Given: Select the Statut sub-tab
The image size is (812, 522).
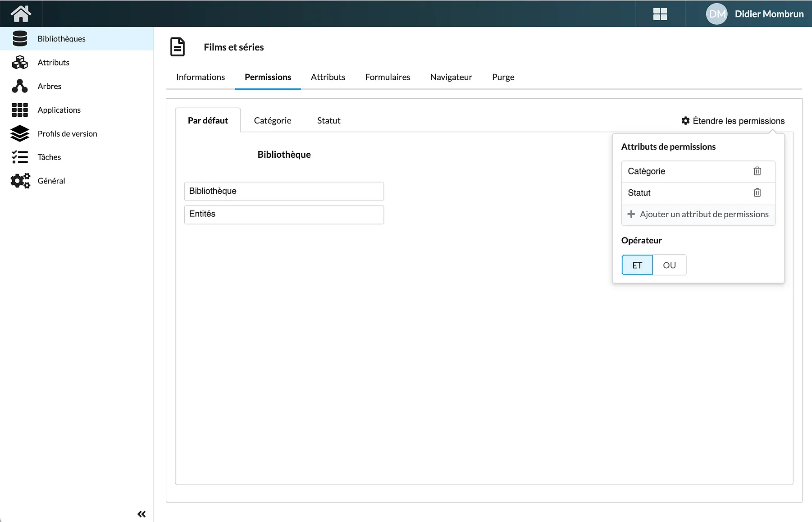Looking at the screenshot, I should (x=328, y=120).
